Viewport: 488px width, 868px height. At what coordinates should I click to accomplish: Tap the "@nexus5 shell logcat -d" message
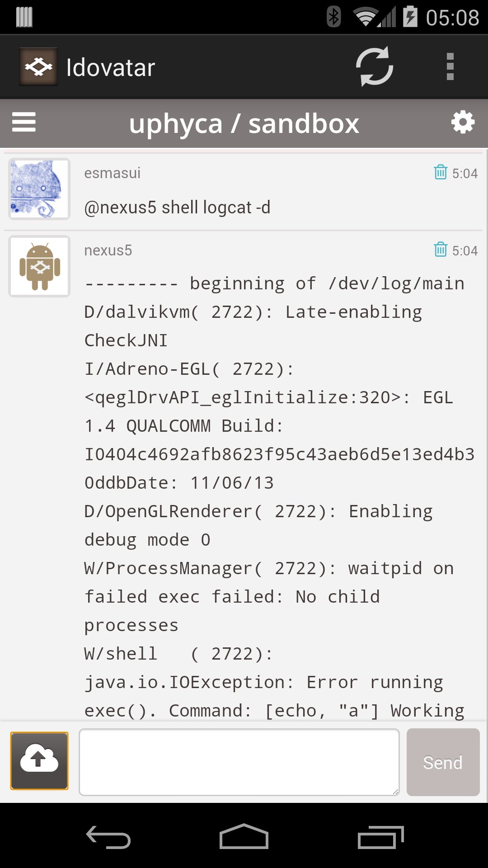point(177,208)
